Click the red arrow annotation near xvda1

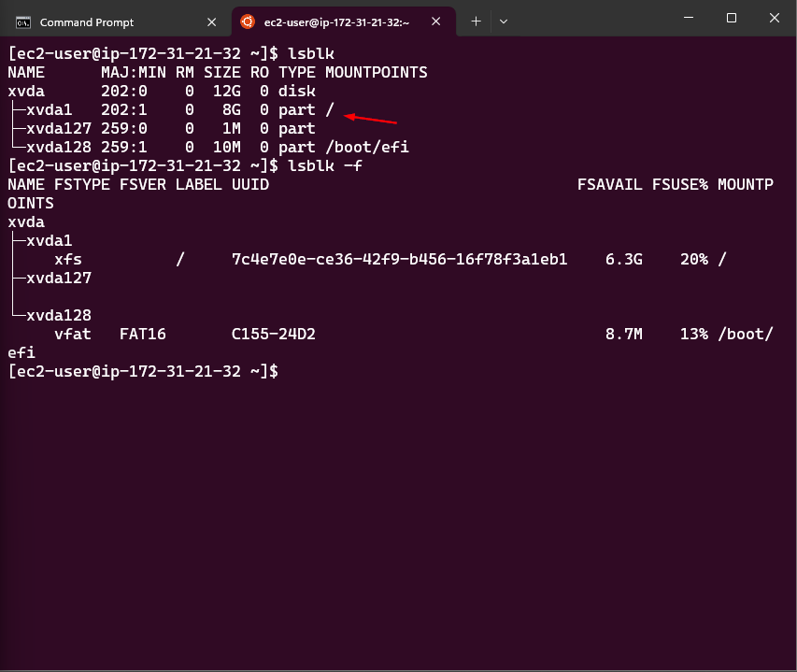[x=372, y=119]
